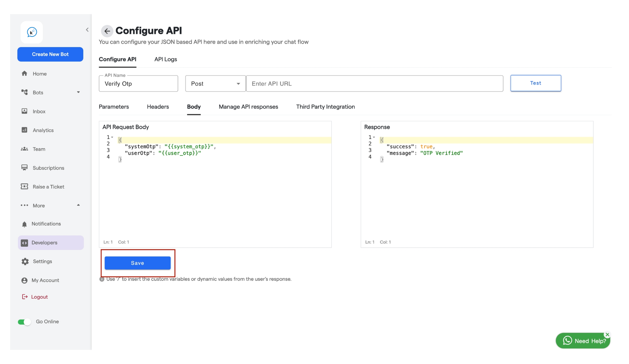Click the true value in Response
This screenshot has width=629, height=364.
point(426,147)
